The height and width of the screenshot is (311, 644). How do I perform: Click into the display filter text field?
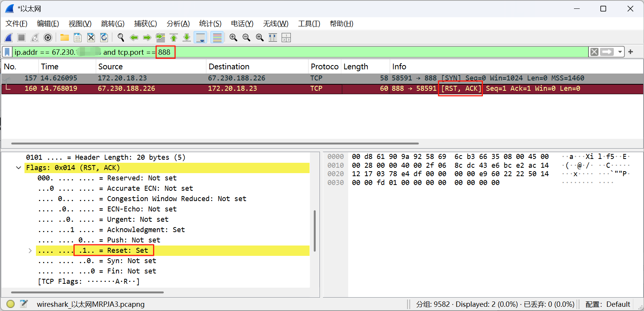344,52
